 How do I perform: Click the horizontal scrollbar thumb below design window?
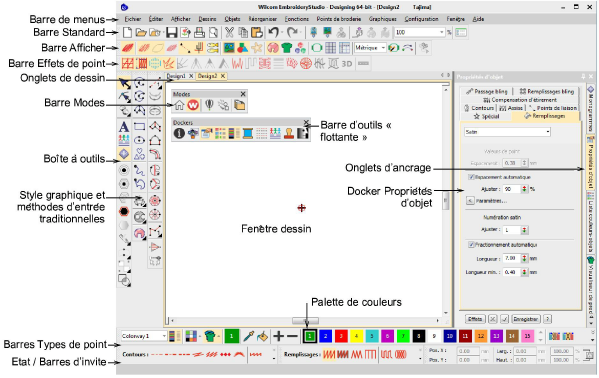[x=305, y=321]
